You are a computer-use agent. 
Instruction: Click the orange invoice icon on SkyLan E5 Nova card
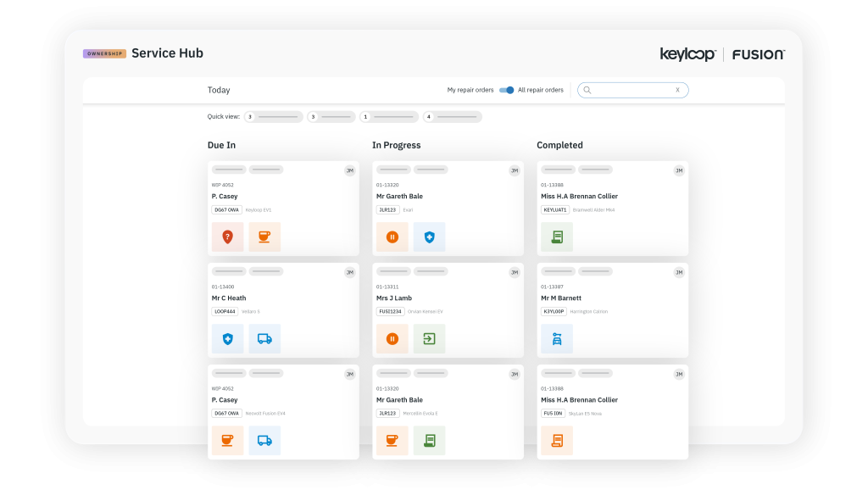556,440
